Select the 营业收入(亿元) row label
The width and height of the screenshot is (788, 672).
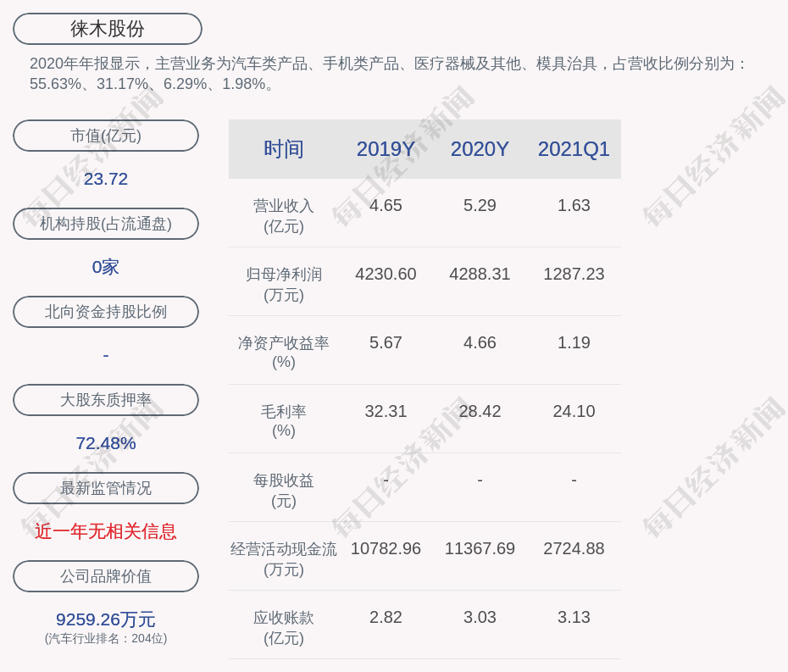[x=284, y=215]
